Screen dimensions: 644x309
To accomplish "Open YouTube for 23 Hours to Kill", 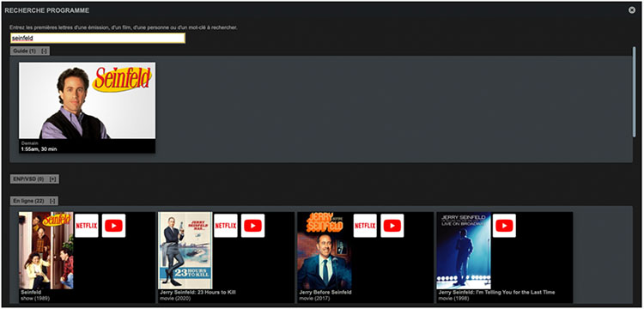I will click(x=253, y=226).
